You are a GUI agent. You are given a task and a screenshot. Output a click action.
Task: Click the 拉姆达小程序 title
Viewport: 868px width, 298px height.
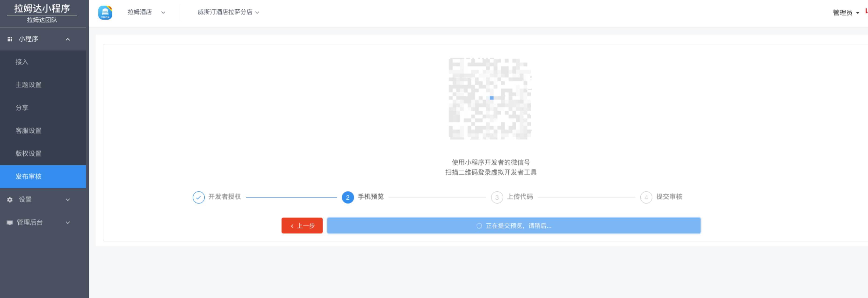click(x=42, y=8)
